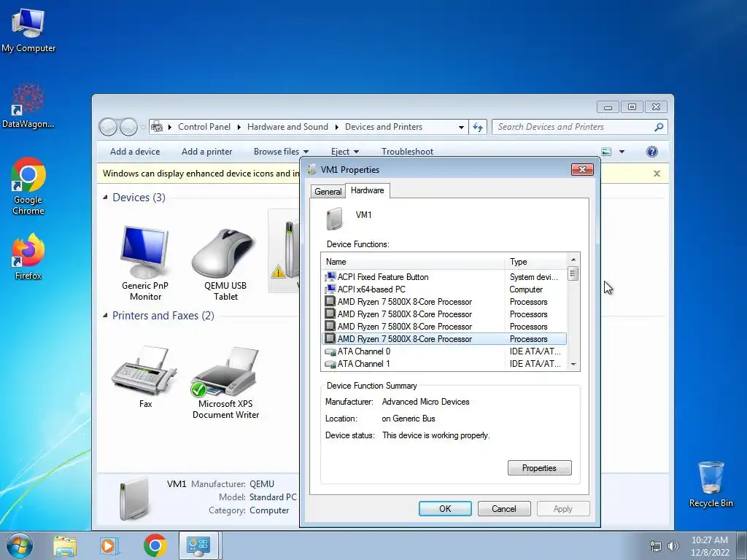Click the taskbar clock showing 10:27 AM
The height and width of the screenshot is (560, 747).
click(x=710, y=546)
